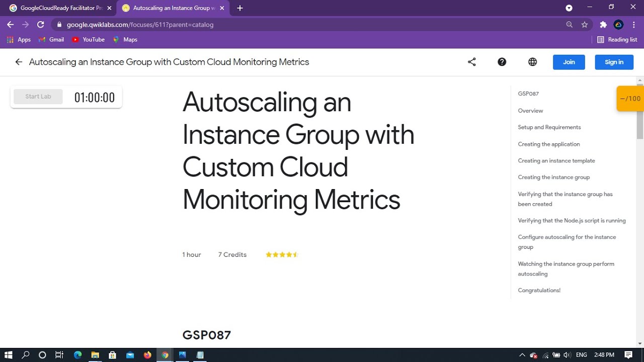
Task: Open Microsoft Store from taskbar
Action: [112, 355]
